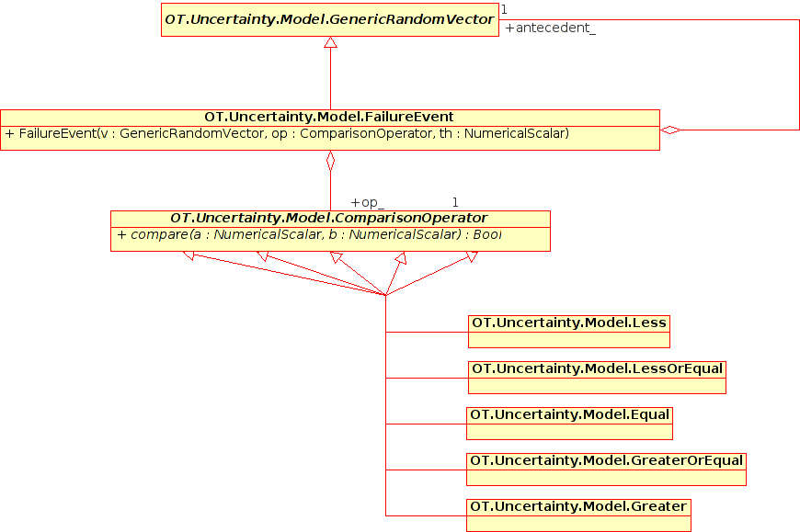Select the Greater class box
The width and height of the screenshot is (800, 532).
click(x=578, y=515)
